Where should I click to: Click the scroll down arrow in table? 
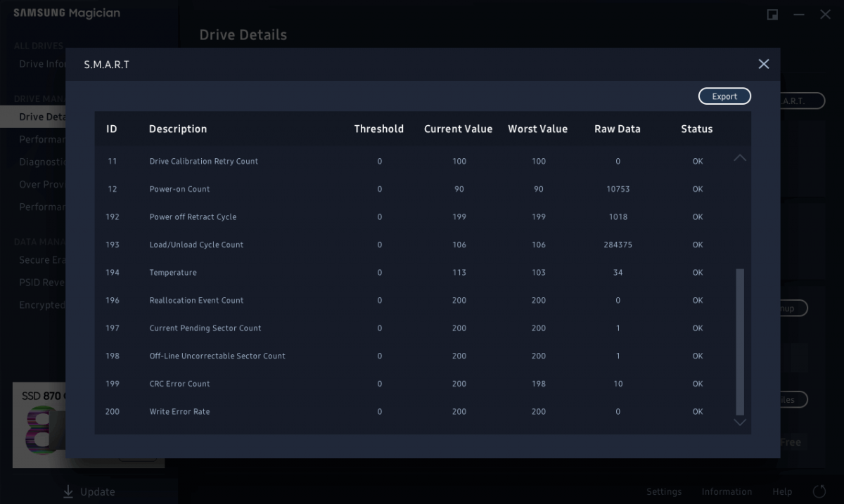[x=740, y=422]
